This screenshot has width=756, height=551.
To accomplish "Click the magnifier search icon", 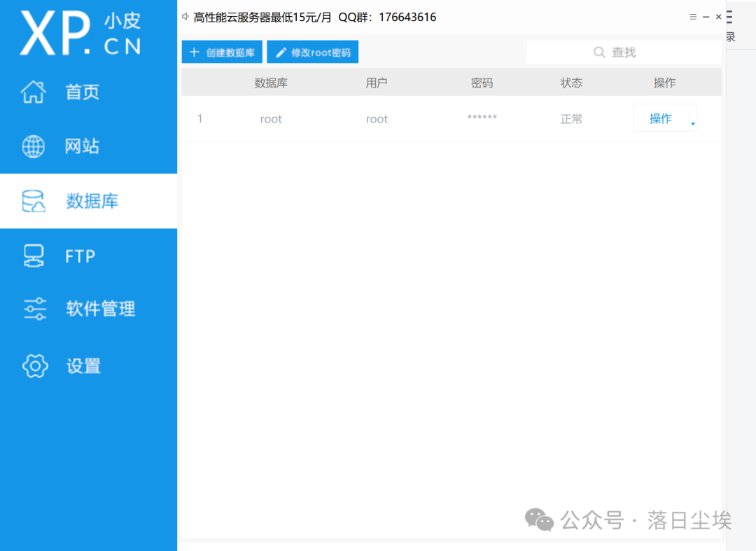I will point(598,52).
